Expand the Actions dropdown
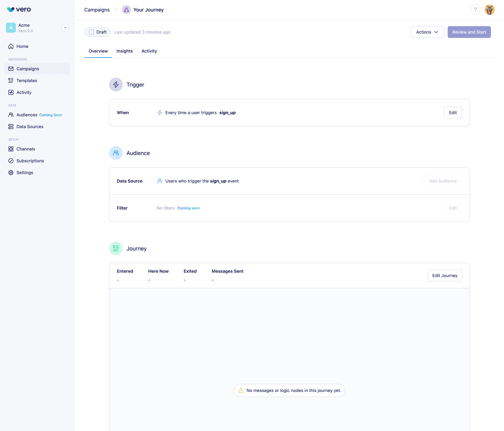This screenshot has width=504, height=431. (x=427, y=32)
